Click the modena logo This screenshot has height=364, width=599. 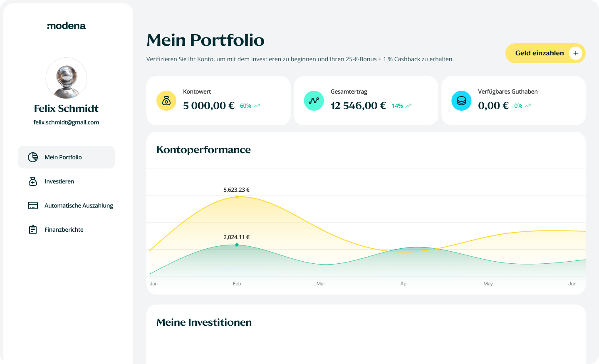(67, 26)
